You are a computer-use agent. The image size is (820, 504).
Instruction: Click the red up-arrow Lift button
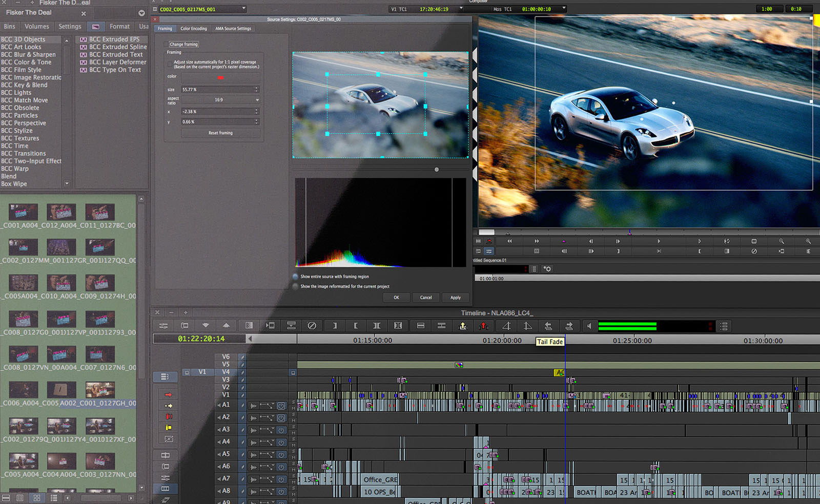(x=483, y=326)
